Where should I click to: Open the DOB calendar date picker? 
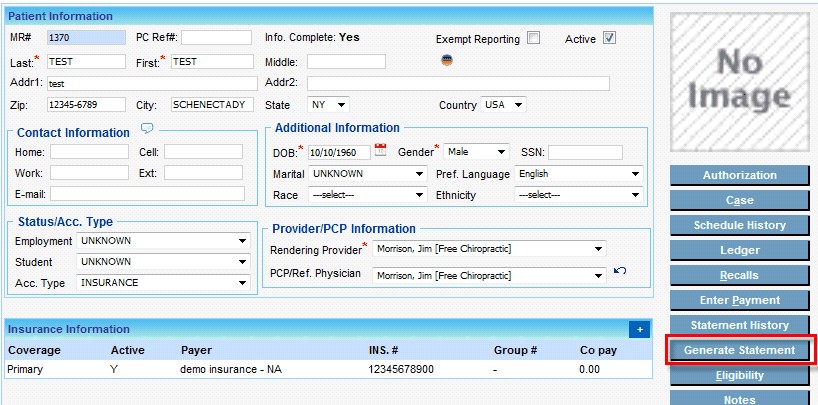pos(380,151)
